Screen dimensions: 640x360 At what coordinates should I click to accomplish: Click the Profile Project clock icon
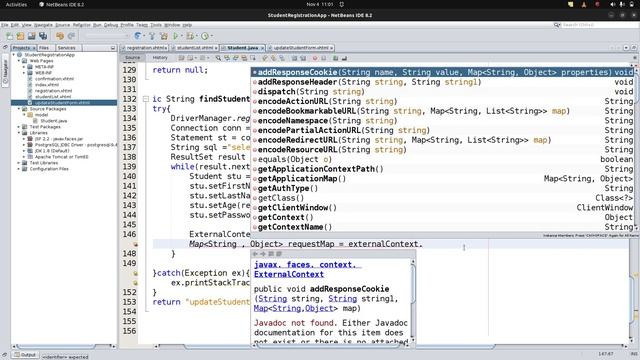[204, 36]
